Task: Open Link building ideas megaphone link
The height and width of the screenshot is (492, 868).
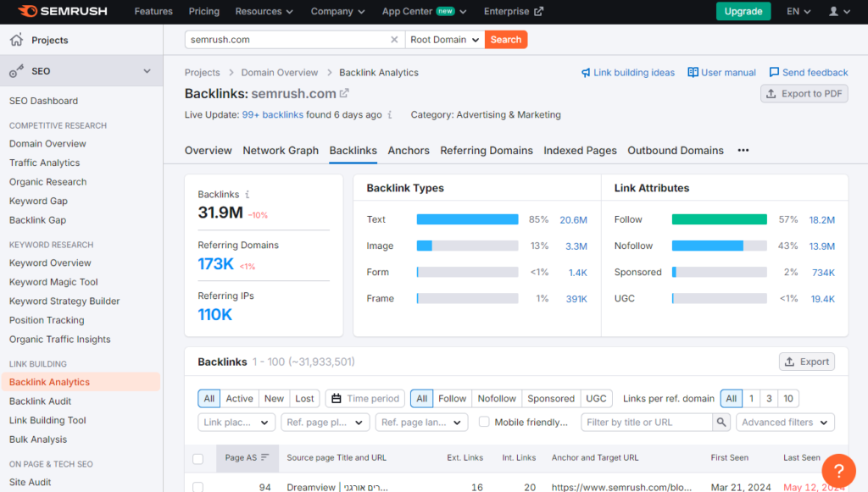Action: pyautogui.click(x=628, y=73)
